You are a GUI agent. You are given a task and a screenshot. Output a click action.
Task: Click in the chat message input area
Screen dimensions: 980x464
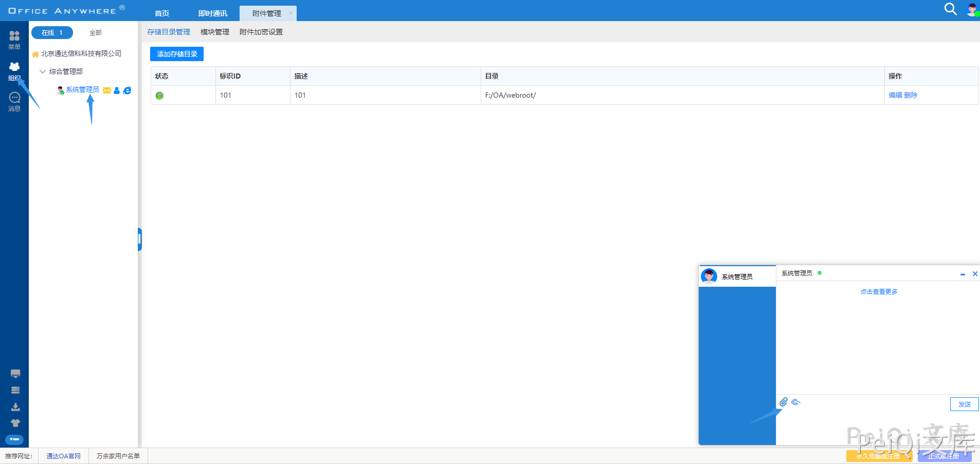click(x=877, y=426)
